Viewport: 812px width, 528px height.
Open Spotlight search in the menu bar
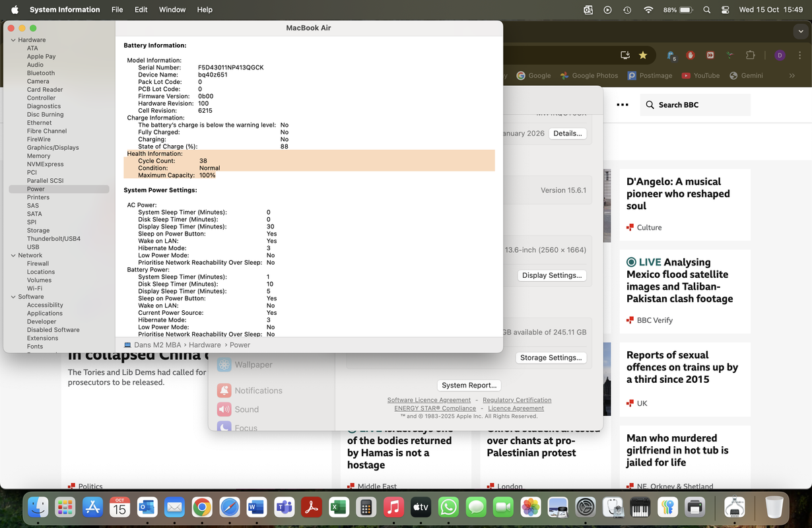[x=707, y=10]
